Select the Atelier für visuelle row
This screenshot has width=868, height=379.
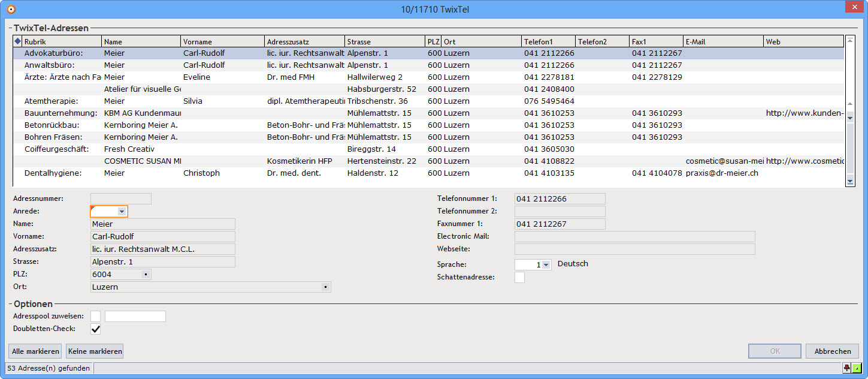click(x=428, y=89)
